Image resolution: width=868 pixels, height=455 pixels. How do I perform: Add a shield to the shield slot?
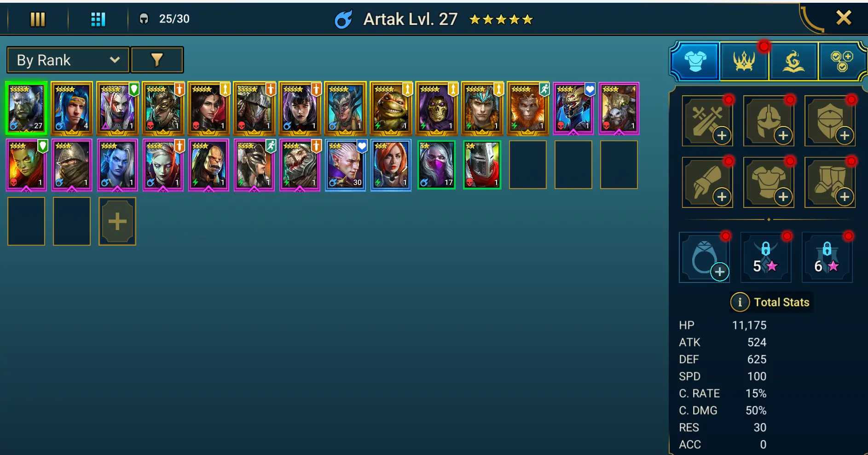830,121
